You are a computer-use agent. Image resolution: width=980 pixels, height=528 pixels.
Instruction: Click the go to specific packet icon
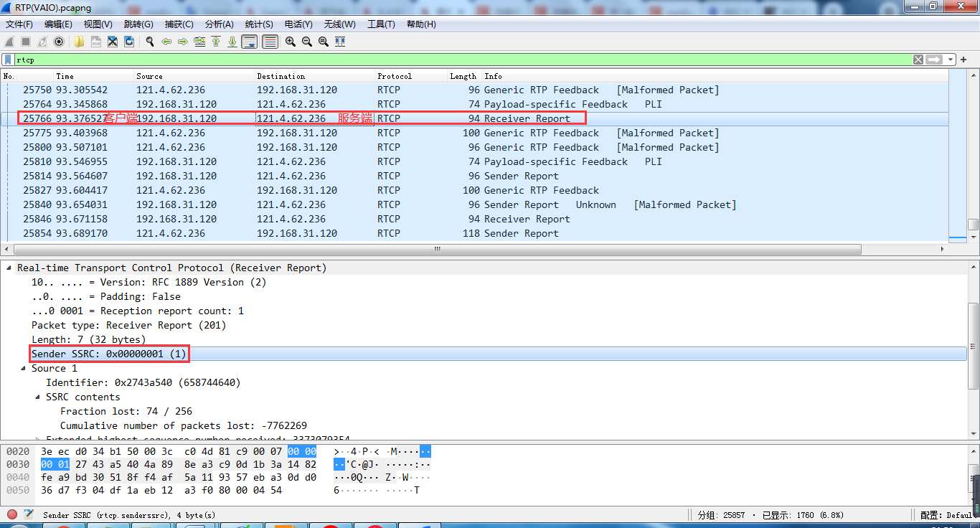coord(199,42)
